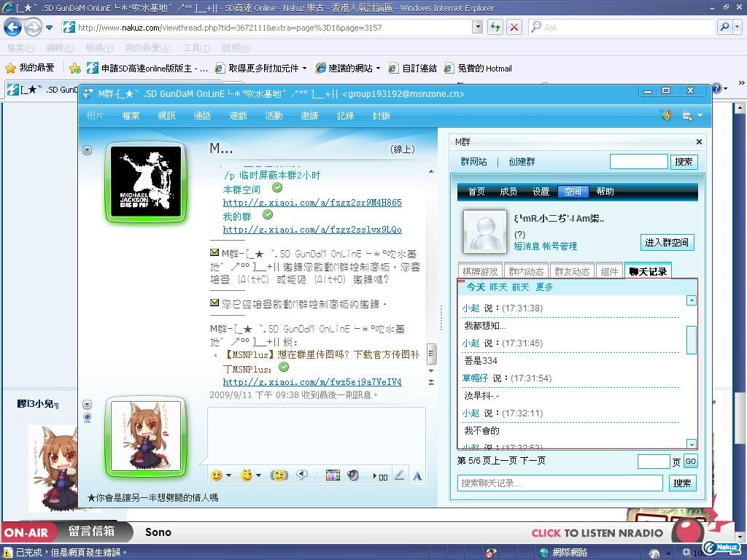Click chat history scroll up arrow
The width and height of the screenshot is (747, 560).
coord(692,300)
